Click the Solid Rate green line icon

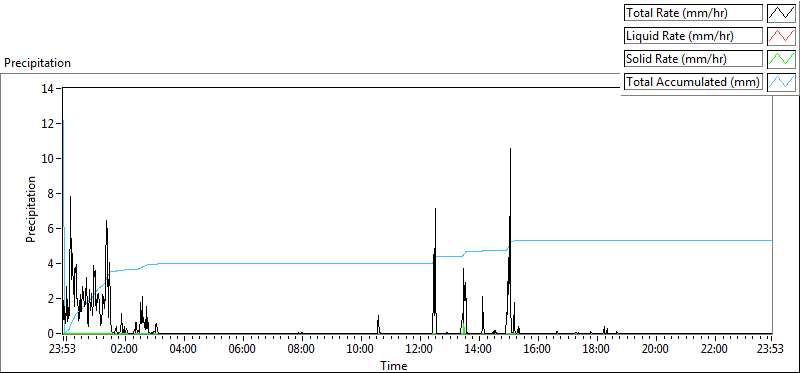coord(782,59)
